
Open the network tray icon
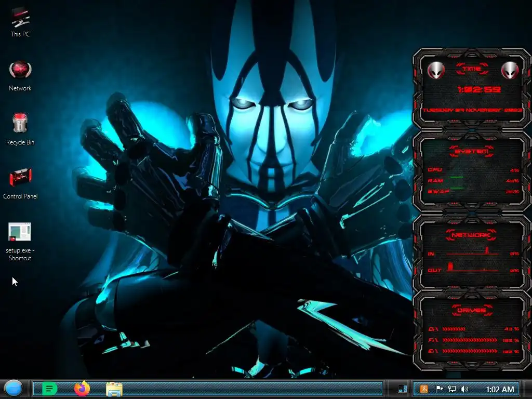click(451, 389)
